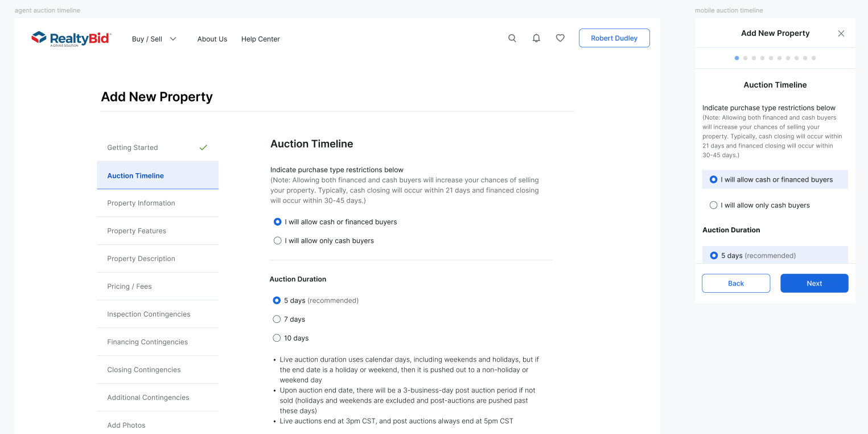The image size is (868, 434).
Task: Open the search magnifier icon
Action: (512, 38)
